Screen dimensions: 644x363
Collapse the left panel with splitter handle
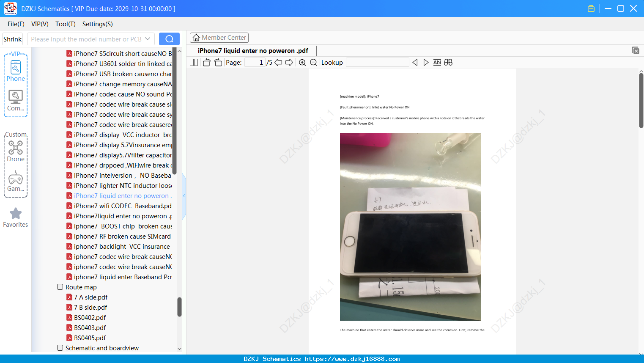coord(184,196)
